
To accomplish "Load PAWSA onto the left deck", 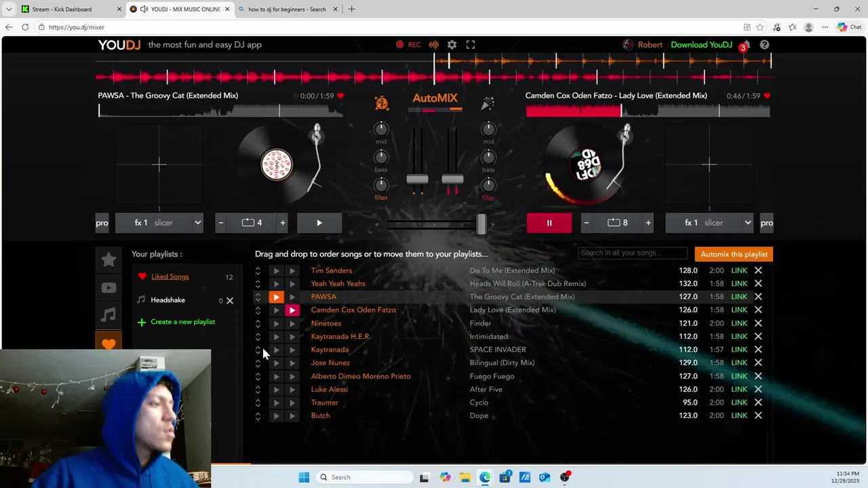I will pyautogui.click(x=276, y=297).
